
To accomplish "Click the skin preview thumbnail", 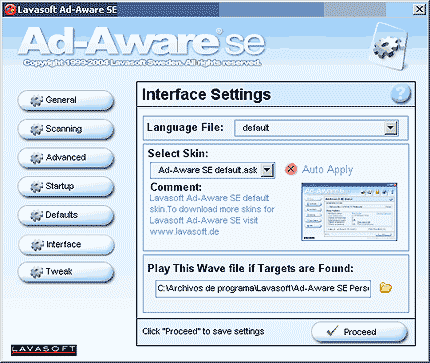I will 349,212.
